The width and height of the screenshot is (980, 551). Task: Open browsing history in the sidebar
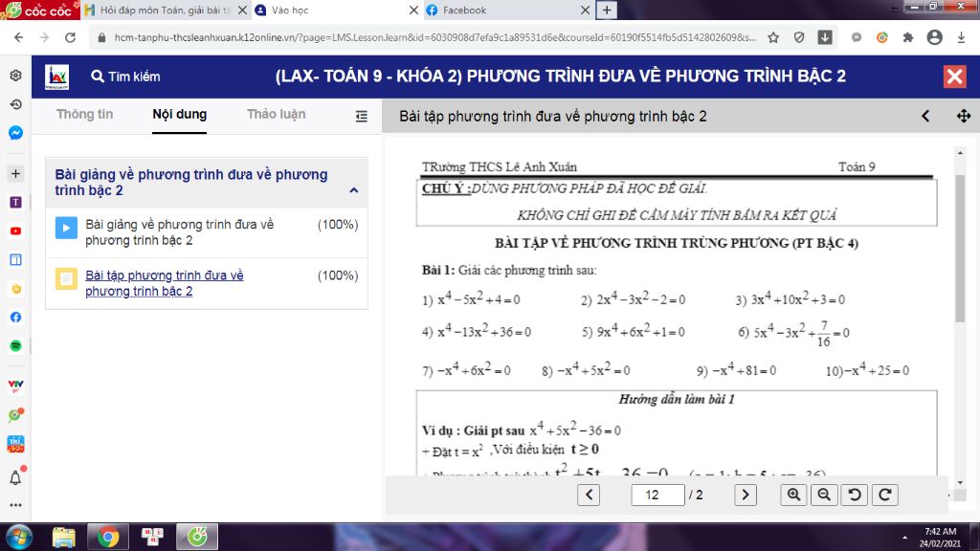15,104
